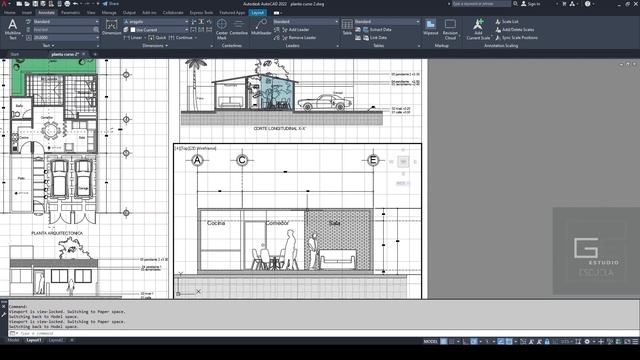Insert a Table from the ribbon
640x360 pixels.
point(347,27)
